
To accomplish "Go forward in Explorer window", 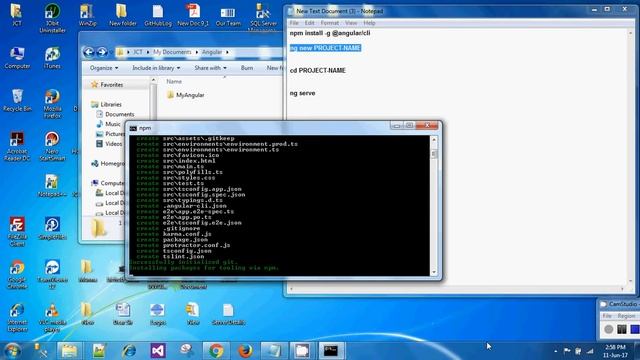I will [x=102, y=52].
